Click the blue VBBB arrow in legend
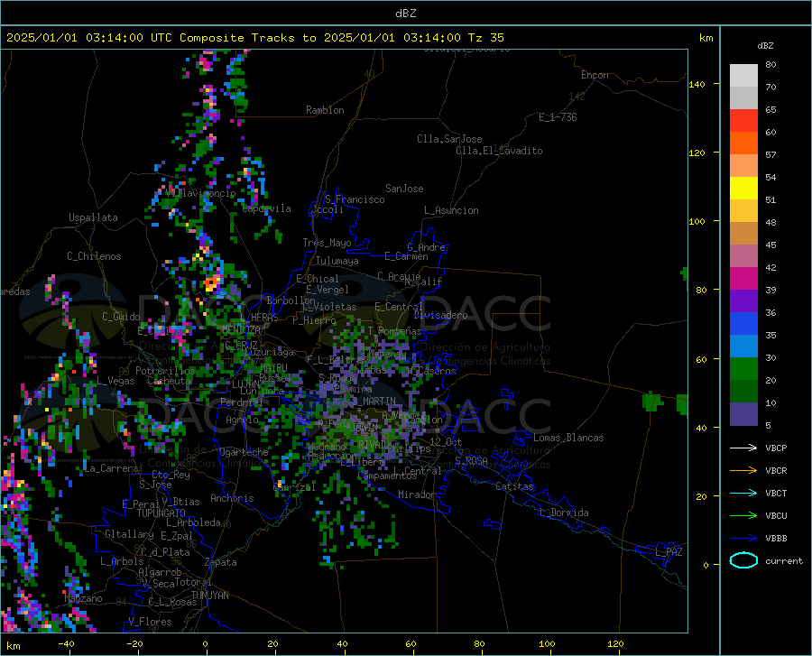This screenshot has width=812, height=656. click(743, 539)
